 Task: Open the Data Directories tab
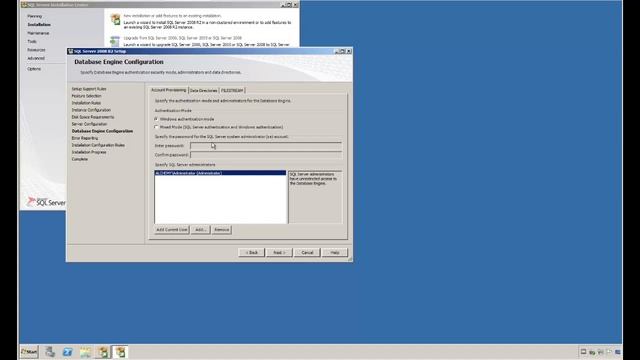(203, 90)
